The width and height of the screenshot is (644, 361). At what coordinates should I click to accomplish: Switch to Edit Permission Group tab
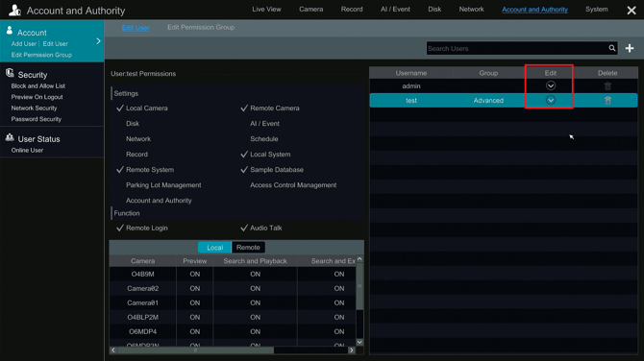coord(201,27)
